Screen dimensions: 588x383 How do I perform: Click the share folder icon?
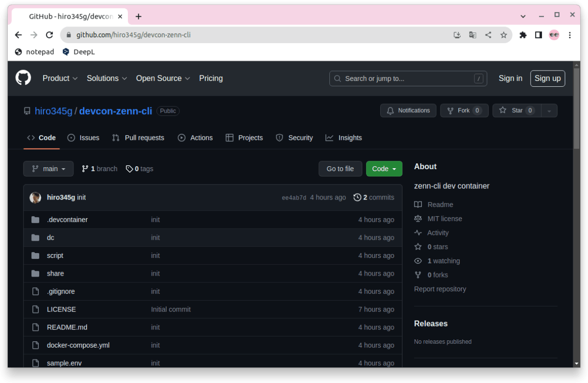click(x=35, y=274)
